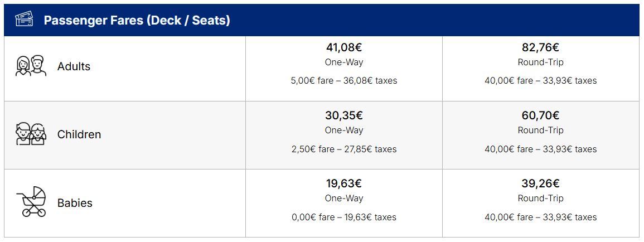Image resolution: width=644 pixels, height=242 pixels.
Task: Click the 30,35€ children one-way price
Action: (x=344, y=115)
